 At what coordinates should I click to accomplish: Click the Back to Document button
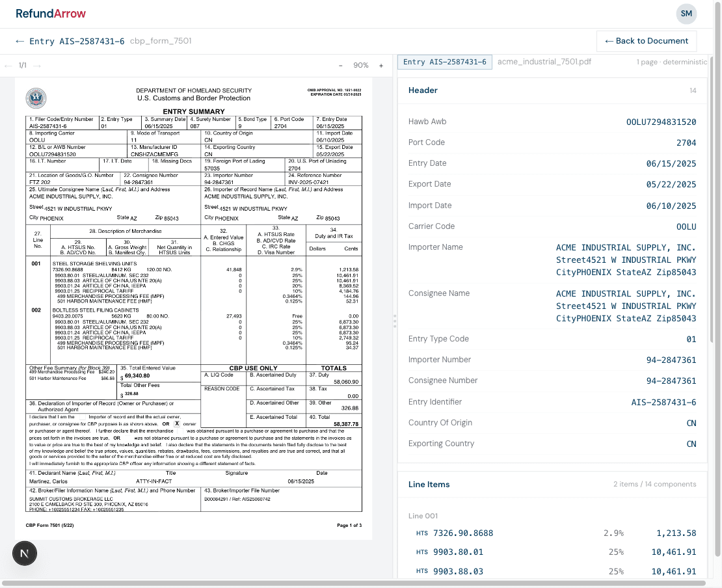pos(647,41)
